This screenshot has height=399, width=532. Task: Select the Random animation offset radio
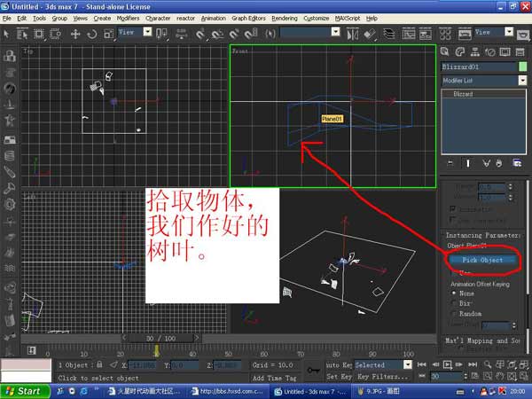point(454,313)
